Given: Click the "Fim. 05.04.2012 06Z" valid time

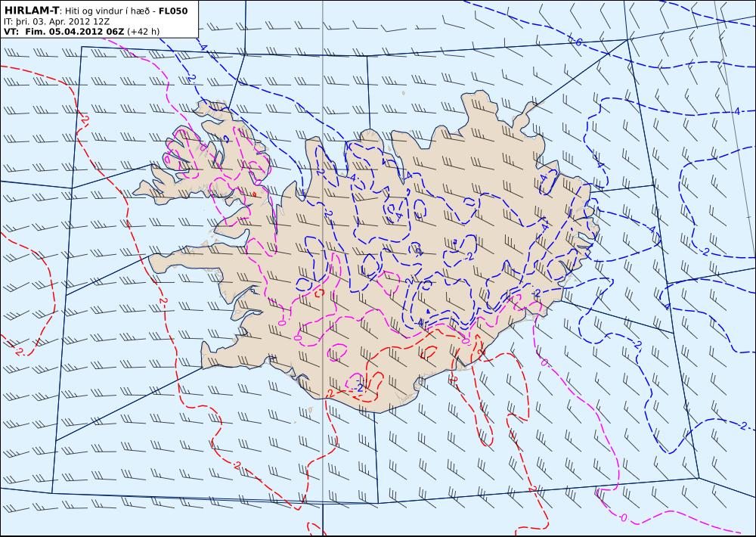Looking at the screenshot, I should [74, 31].
